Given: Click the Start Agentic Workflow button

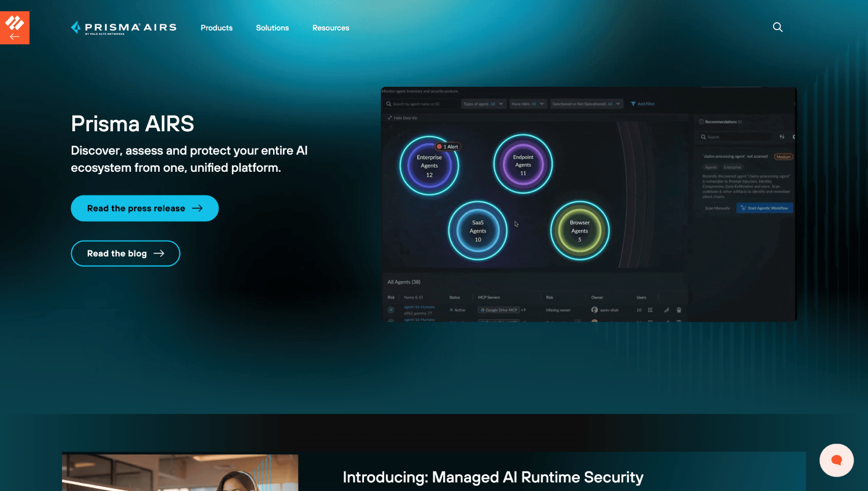Looking at the screenshot, I should (x=764, y=208).
